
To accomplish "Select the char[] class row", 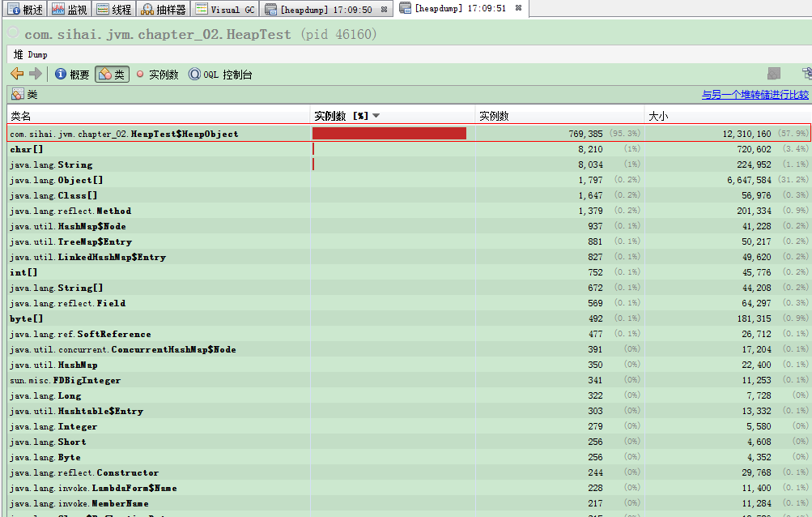I will (x=409, y=149).
